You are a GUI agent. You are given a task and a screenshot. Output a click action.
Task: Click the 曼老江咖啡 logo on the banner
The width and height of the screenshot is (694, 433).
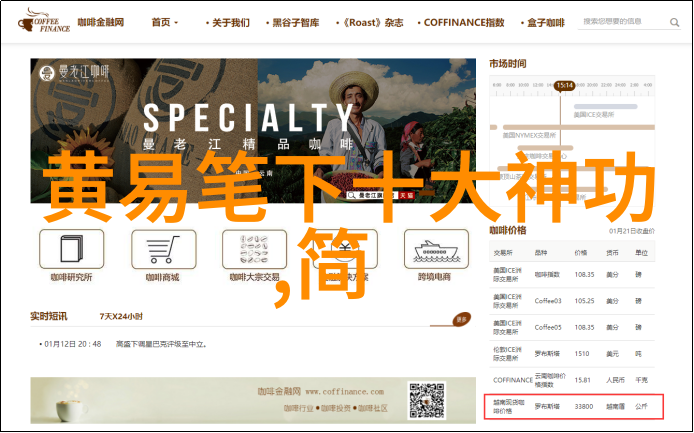[74, 73]
